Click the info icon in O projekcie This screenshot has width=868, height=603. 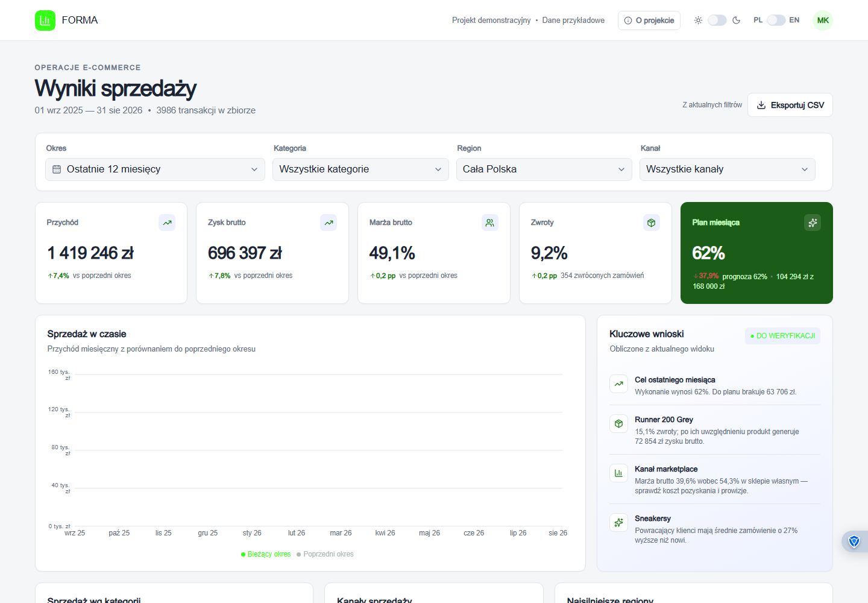[628, 21]
